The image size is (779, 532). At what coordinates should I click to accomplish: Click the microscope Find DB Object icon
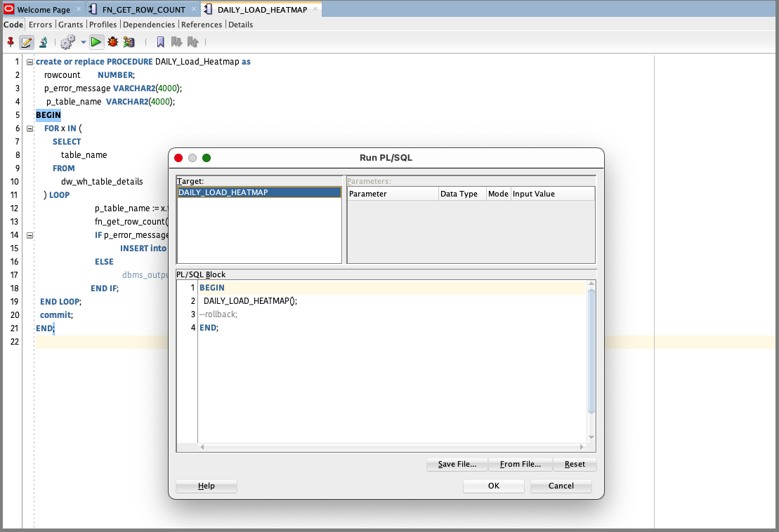click(x=44, y=42)
